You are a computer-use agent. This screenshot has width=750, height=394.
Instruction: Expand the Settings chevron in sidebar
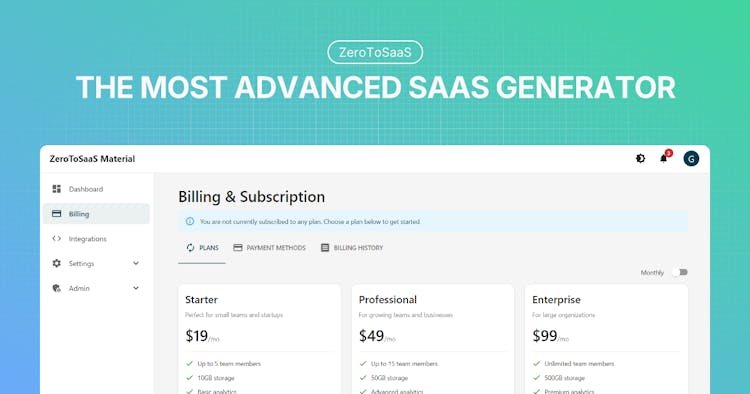[136, 263]
